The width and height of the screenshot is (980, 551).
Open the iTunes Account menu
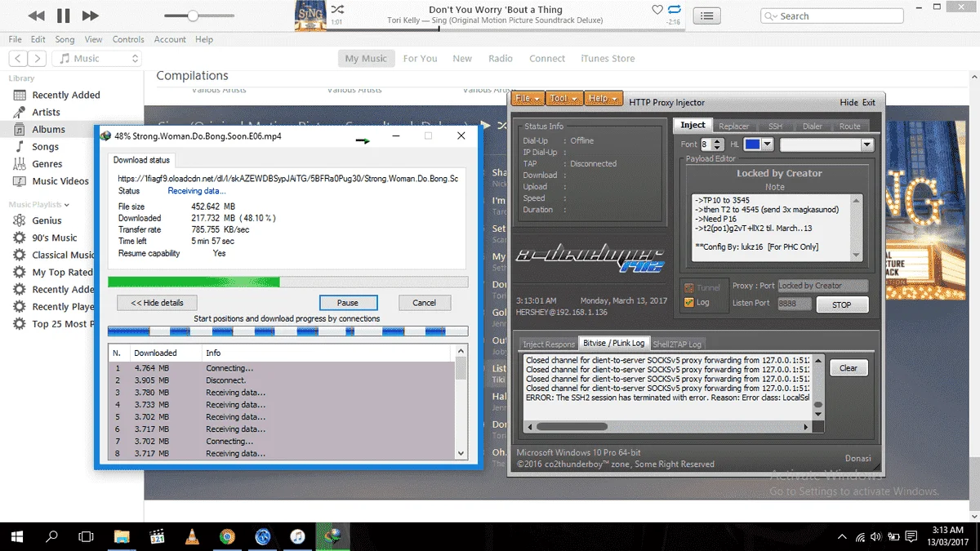(170, 39)
